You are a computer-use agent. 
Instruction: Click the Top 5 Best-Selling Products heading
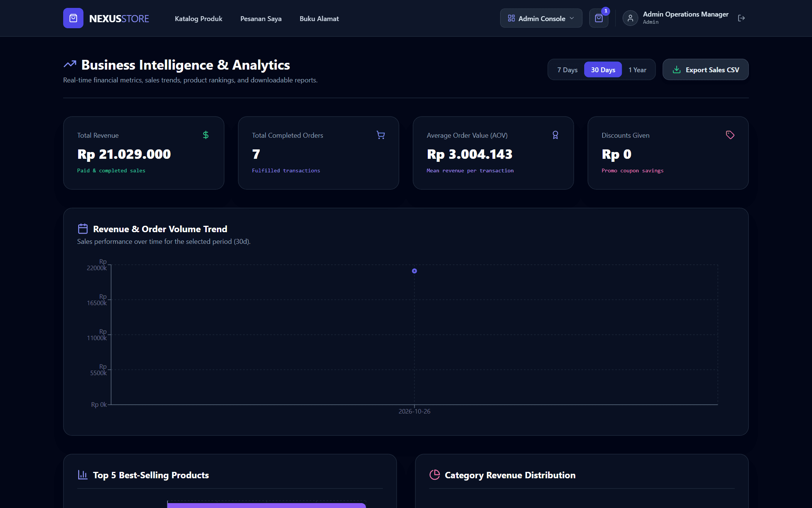(x=151, y=475)
